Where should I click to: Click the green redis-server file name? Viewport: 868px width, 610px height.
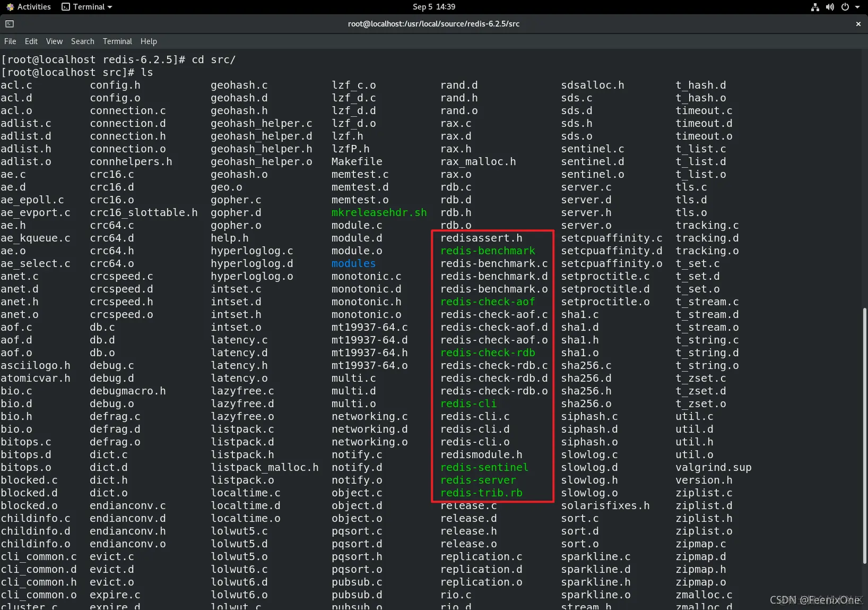pyautogui.click(x=478, y=480)
